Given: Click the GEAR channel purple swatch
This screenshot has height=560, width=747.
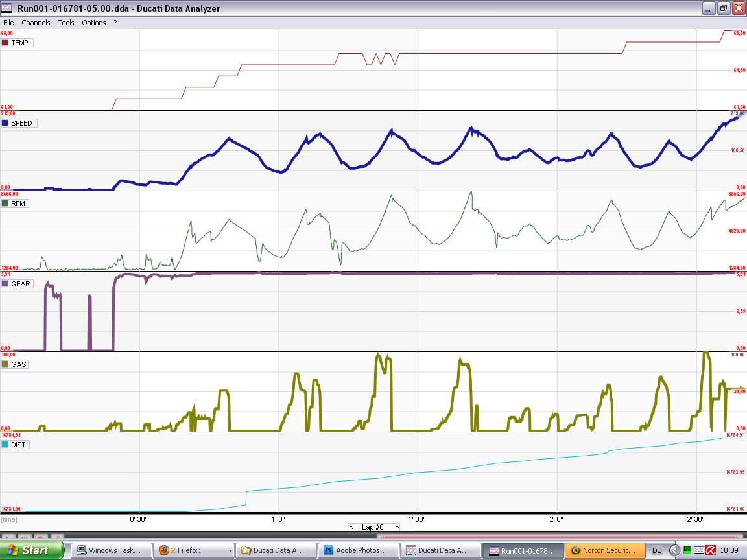Looking at the screenshot, I should tap(5, 284).
